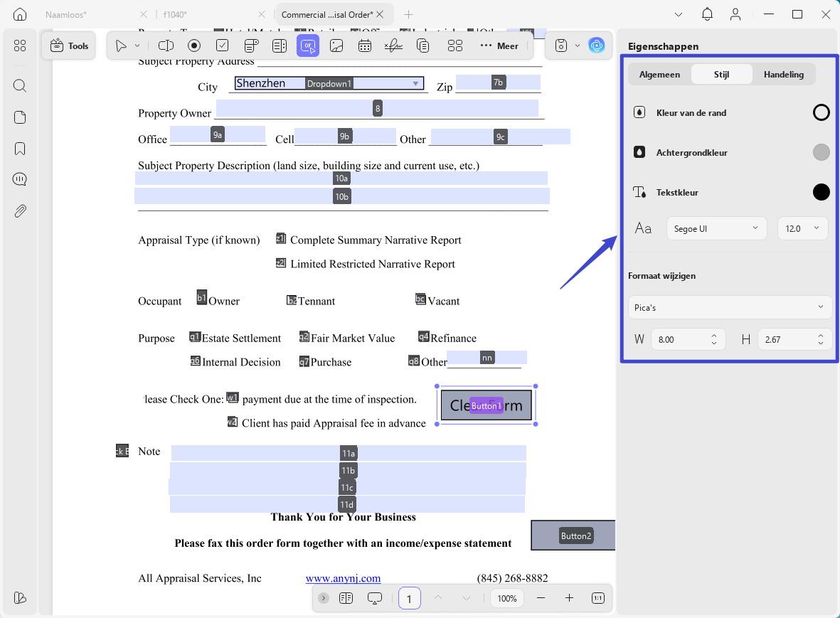The height and width of the screenshot is (618, 840).
Task: Select the date field calendar tool
Action: [365, 46]
